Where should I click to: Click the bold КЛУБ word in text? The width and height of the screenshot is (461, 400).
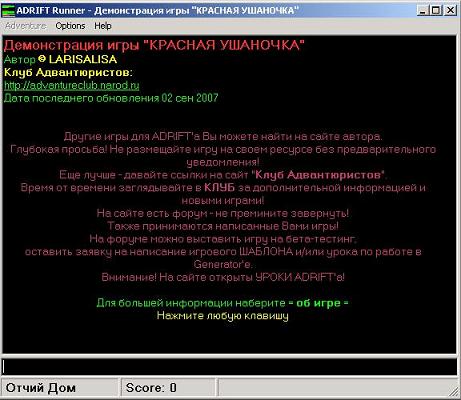[219, 187]
